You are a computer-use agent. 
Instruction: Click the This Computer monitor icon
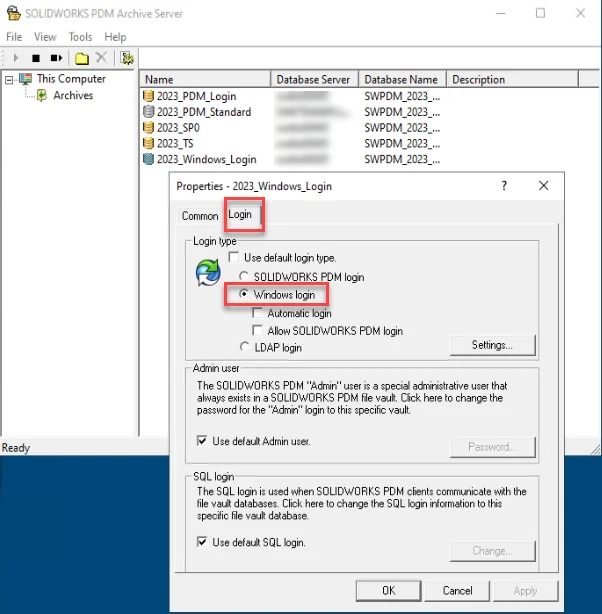(x=25, y=79)
